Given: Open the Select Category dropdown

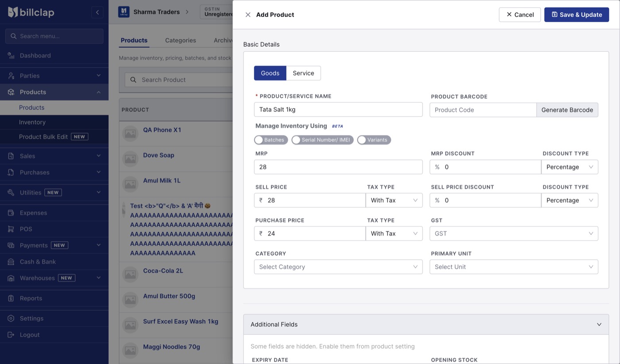Looking at the screenshot, I should coord(338,267).
